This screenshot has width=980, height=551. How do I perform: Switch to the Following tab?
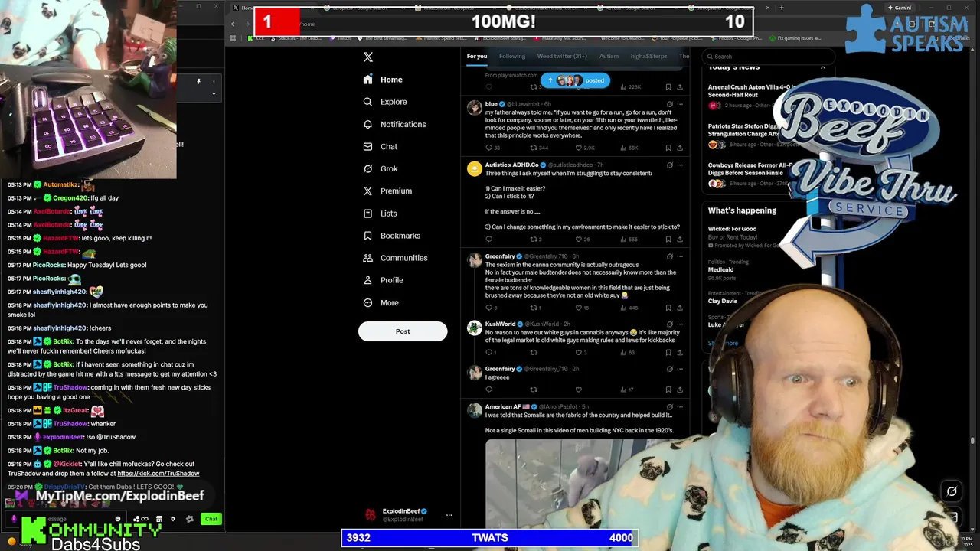[512, 56]
